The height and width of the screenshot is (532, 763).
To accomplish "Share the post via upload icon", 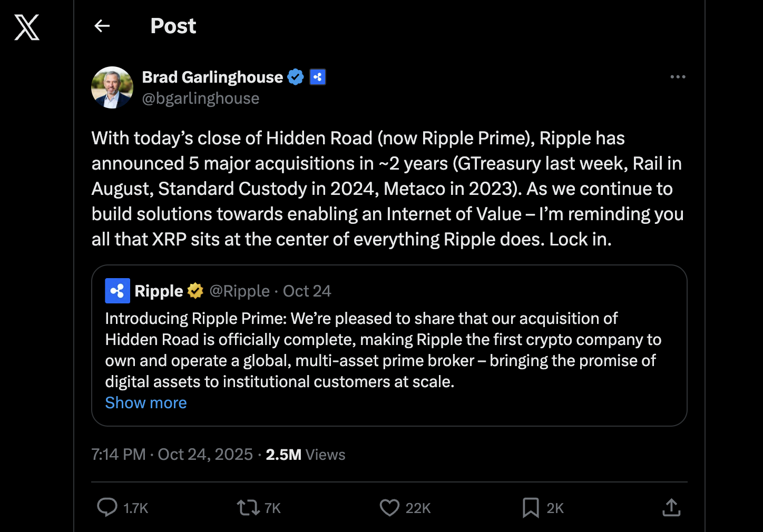I will point(671,508).
